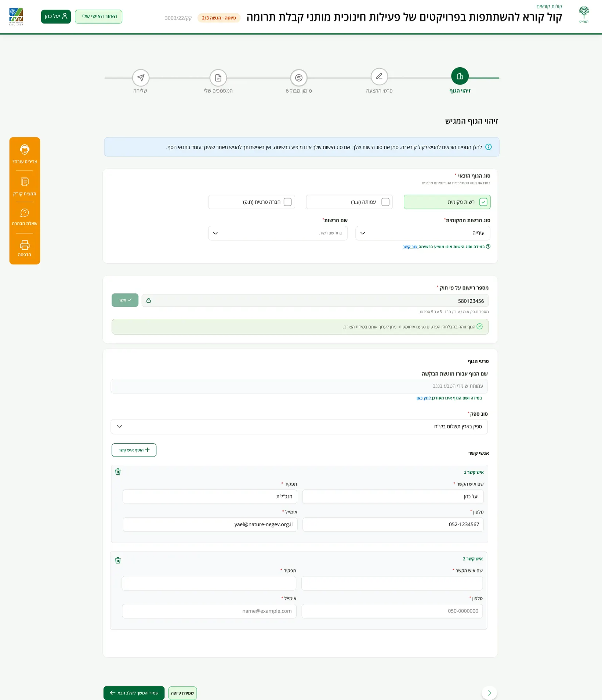This screenshot has height=700, width=602.
Task: Open האזור האישי שלי
Action: (99, 17)
